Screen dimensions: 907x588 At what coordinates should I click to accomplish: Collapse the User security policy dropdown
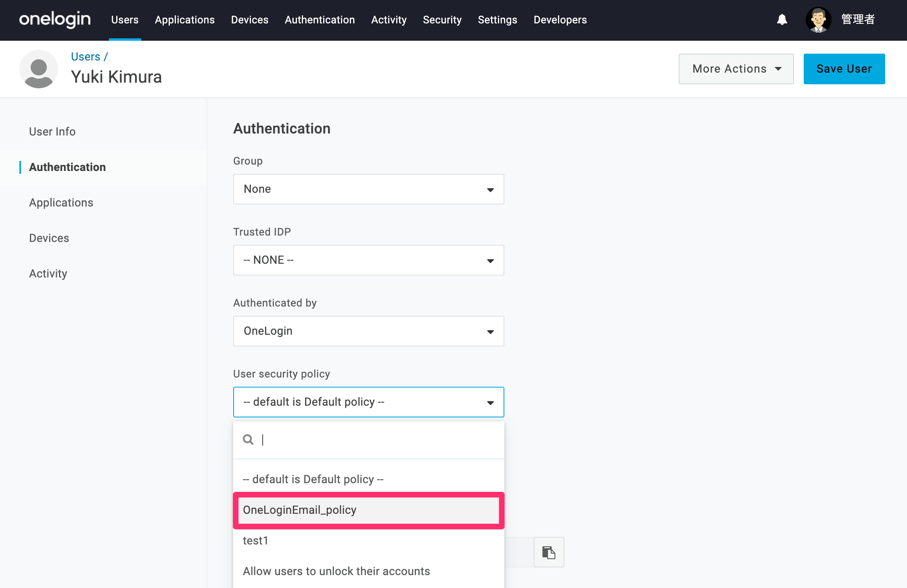coord(369,402)
